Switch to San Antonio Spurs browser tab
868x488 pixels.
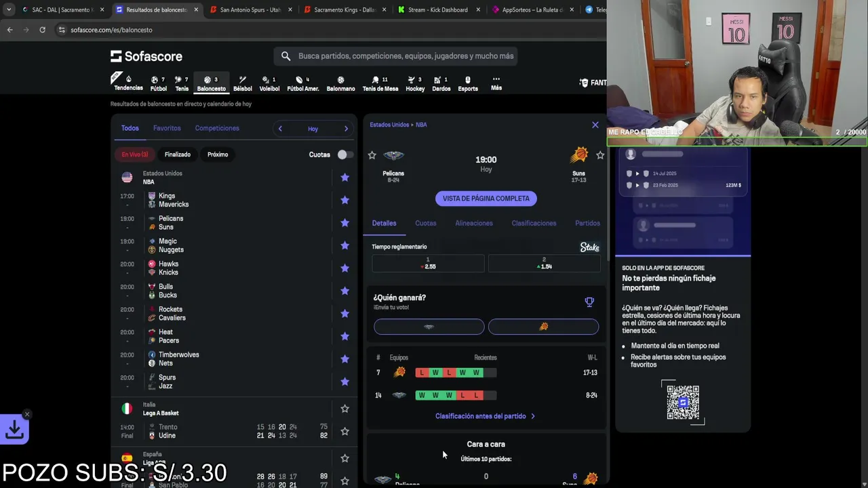click(249, 9)
